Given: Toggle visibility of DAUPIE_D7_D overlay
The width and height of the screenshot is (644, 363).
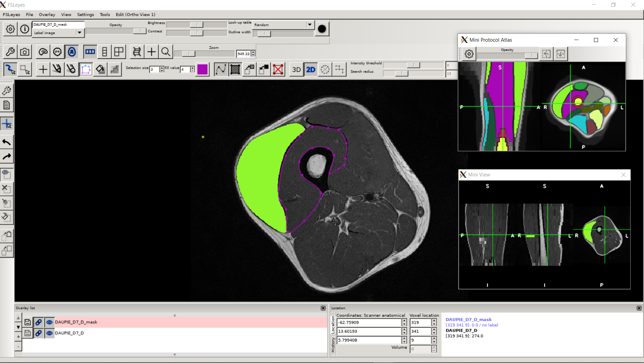Looking at the screenshot, I should [x=49, y=333].
